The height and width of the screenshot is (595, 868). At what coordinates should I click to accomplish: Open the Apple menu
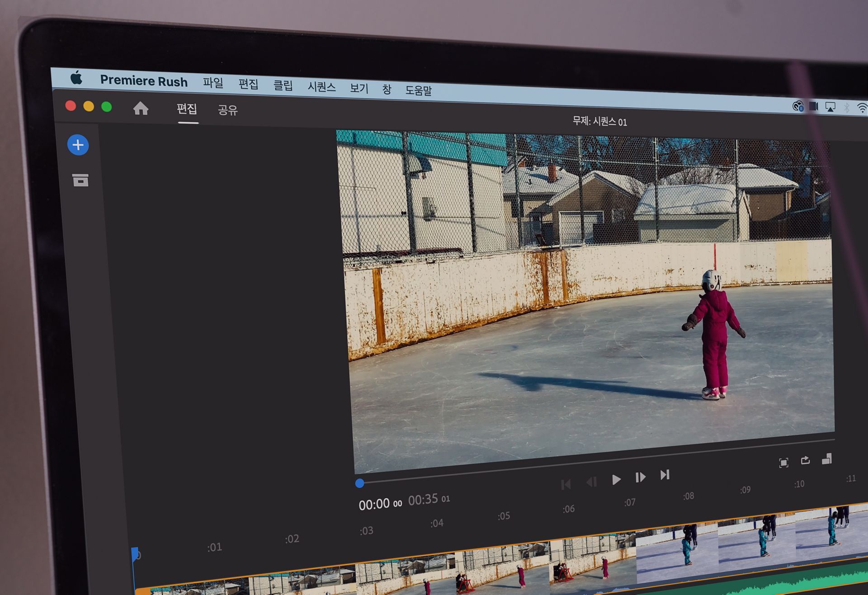click(76, 78)
